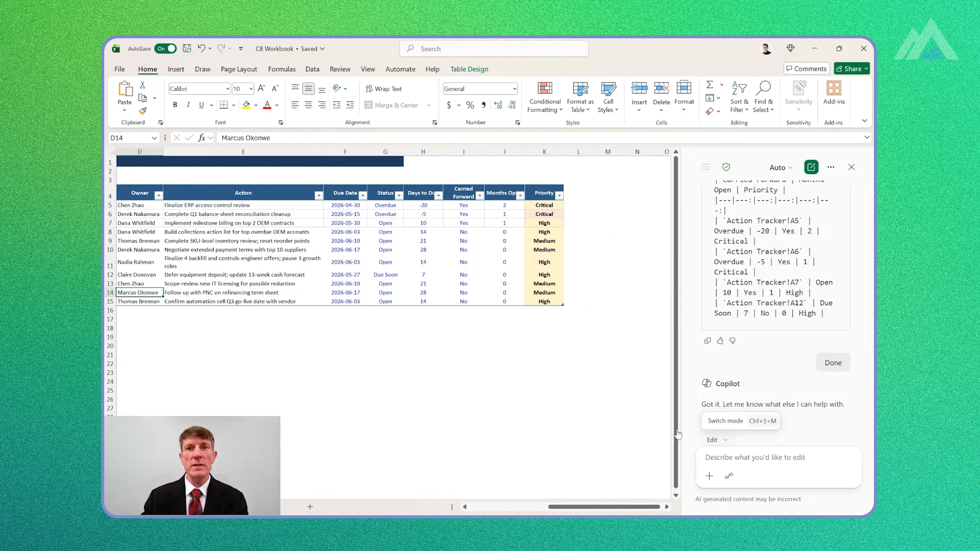This screenshot has height=551, width=980.
Task: Apply bold formatting with the B icon
Action: click(175, 105)
